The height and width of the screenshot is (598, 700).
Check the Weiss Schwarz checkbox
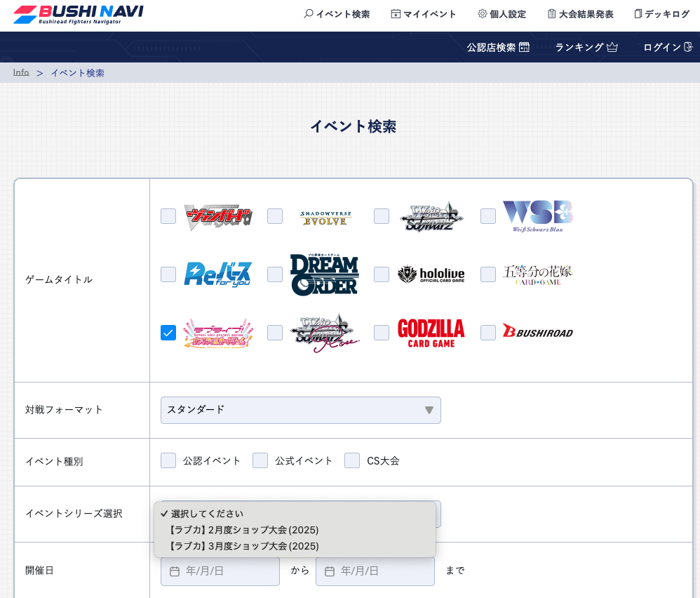382,216
